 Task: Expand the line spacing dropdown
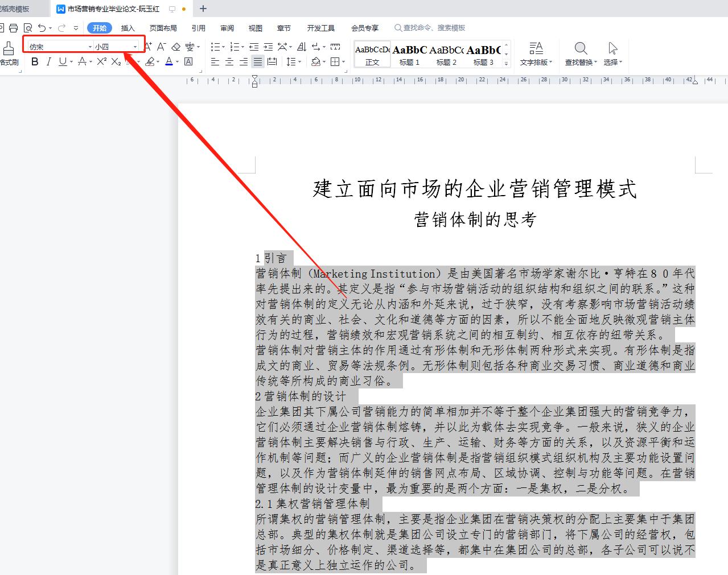299,61
